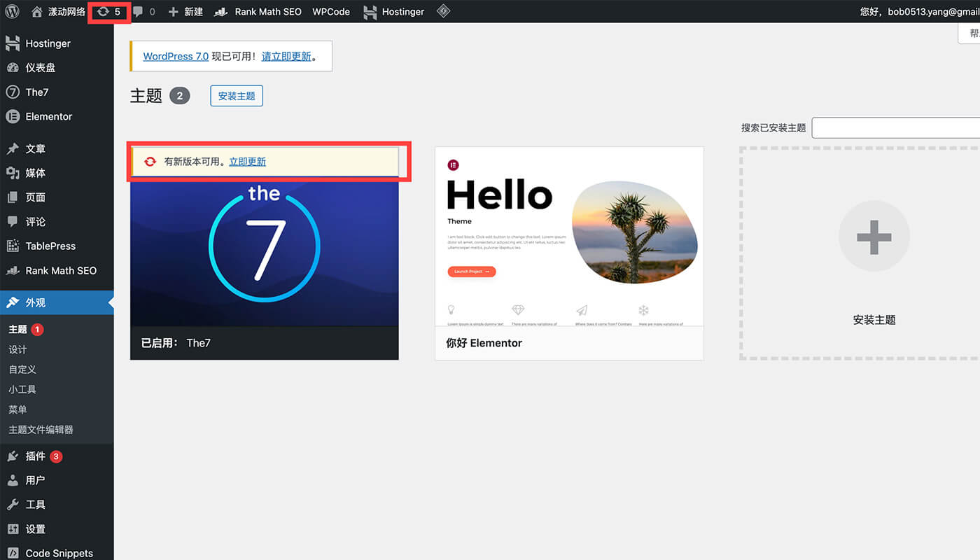Open 主题 submenu item under 外观

click(x=17, y=329)
